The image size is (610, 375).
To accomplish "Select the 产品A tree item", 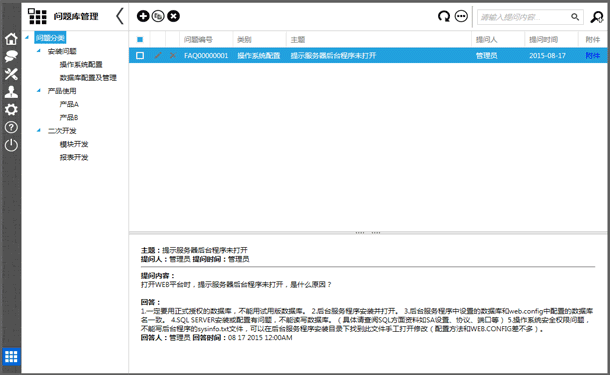I will tap(69, 104).
